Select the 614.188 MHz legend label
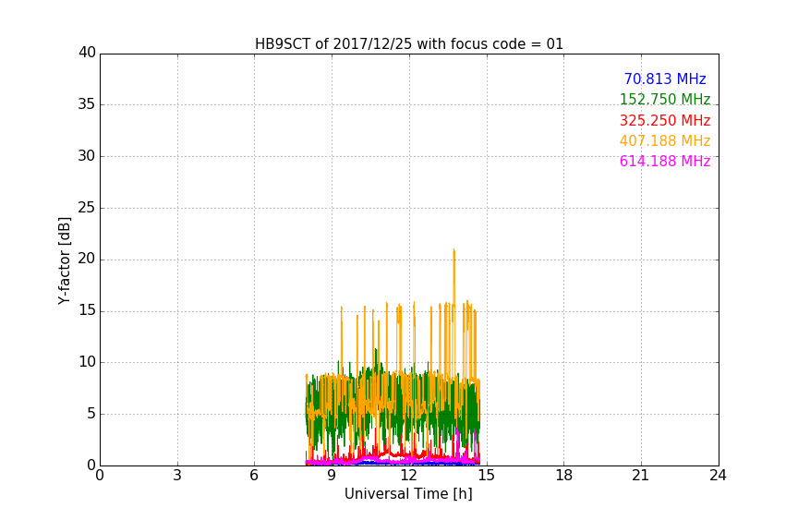 [x=665, y=162]
